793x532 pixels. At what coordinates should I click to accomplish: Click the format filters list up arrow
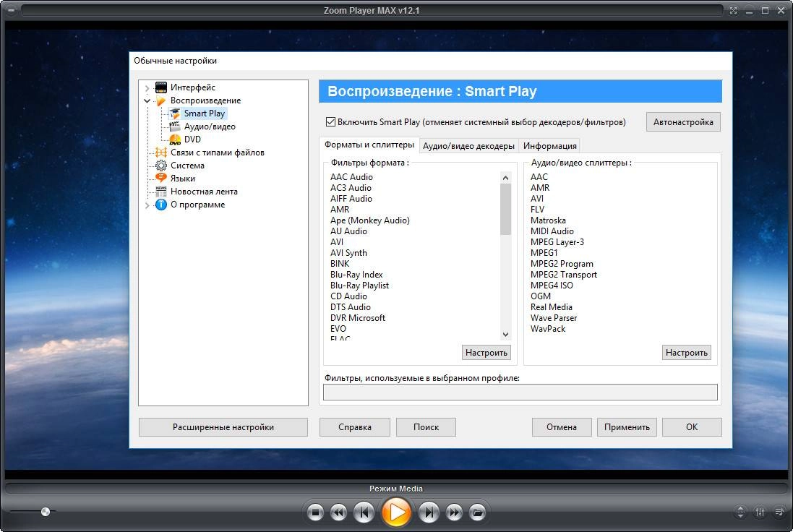coord(505,178)
